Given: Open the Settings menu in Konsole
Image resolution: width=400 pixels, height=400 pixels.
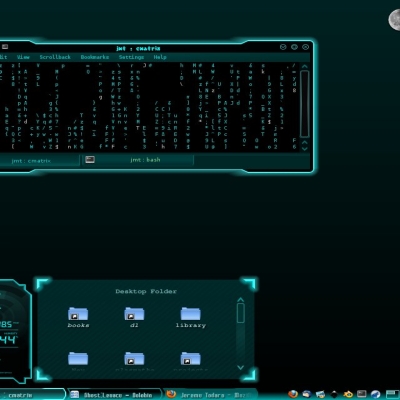Looking at the screenshot, I should (131, 57).
